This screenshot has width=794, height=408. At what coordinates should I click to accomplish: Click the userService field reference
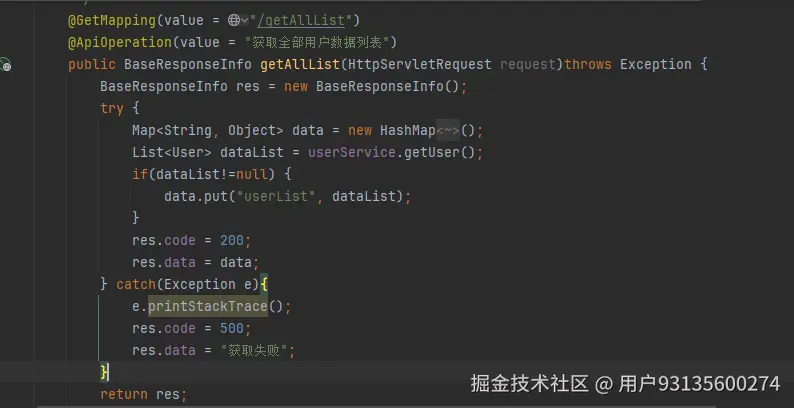(x=352, y=152)
